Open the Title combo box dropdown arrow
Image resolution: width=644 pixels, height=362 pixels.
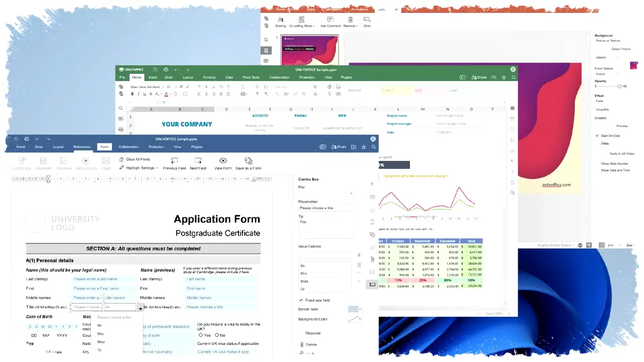(x=140, y=307)
